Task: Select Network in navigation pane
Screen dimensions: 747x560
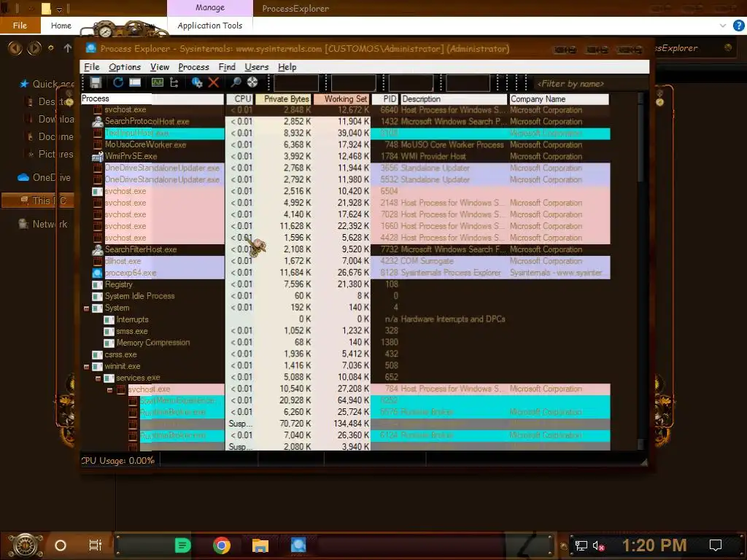Action: point(43,224)
